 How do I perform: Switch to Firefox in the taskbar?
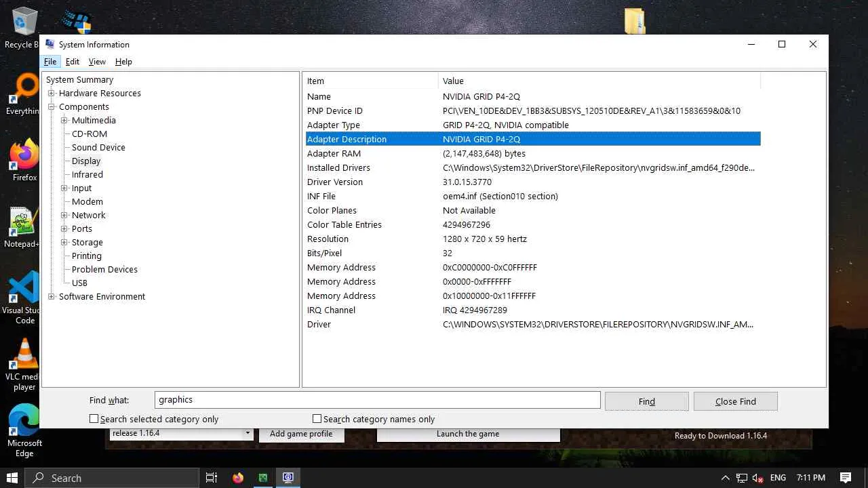coord(237,478)
